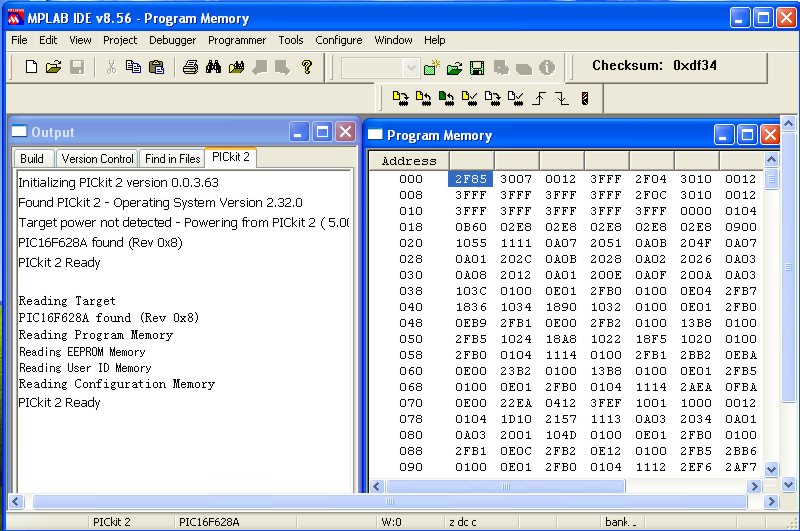Screen dimensions: 800x531
Task: Select cell 1055 in row 020
Action: coord(470,243)
